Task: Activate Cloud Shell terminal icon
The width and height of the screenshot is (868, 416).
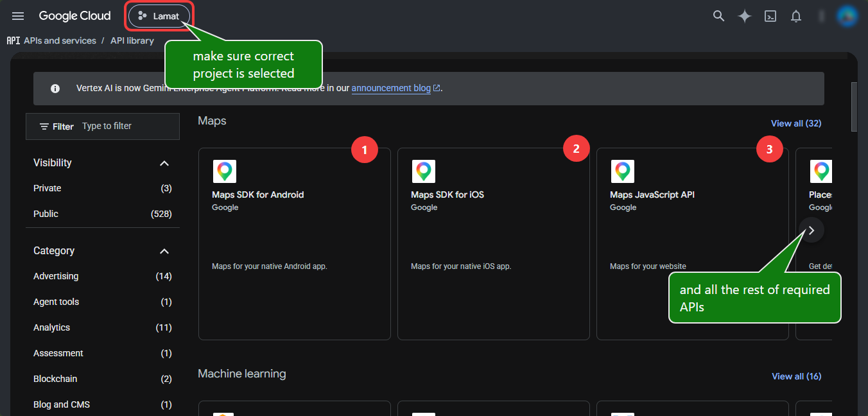Action: (770, 16)
